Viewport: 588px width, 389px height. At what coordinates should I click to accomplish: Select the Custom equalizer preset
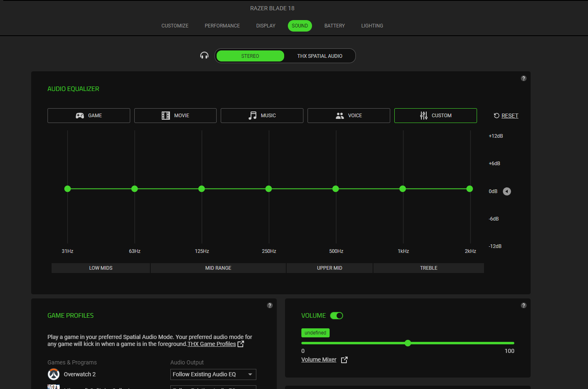[x=436, y=116]
